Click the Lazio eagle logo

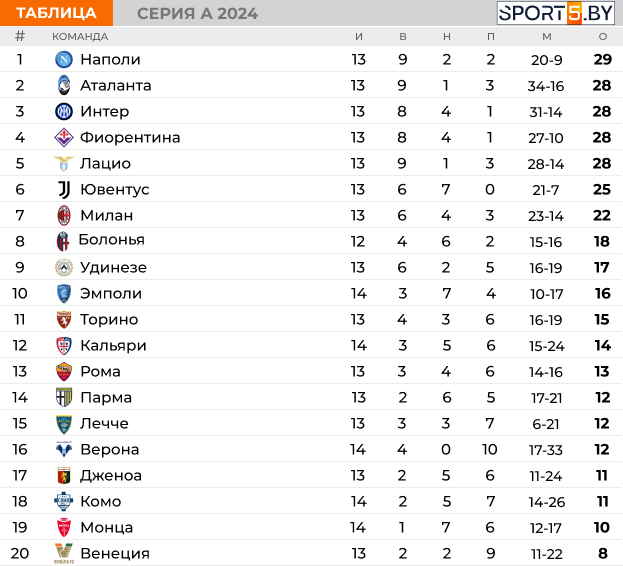(x=64, y=163)
